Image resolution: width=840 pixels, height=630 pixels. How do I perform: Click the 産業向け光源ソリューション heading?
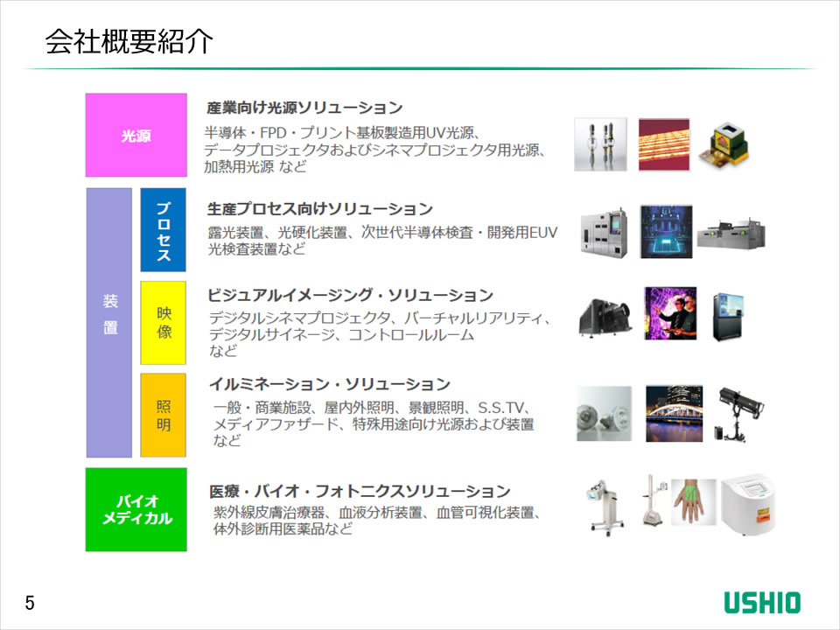click(304, 108)
